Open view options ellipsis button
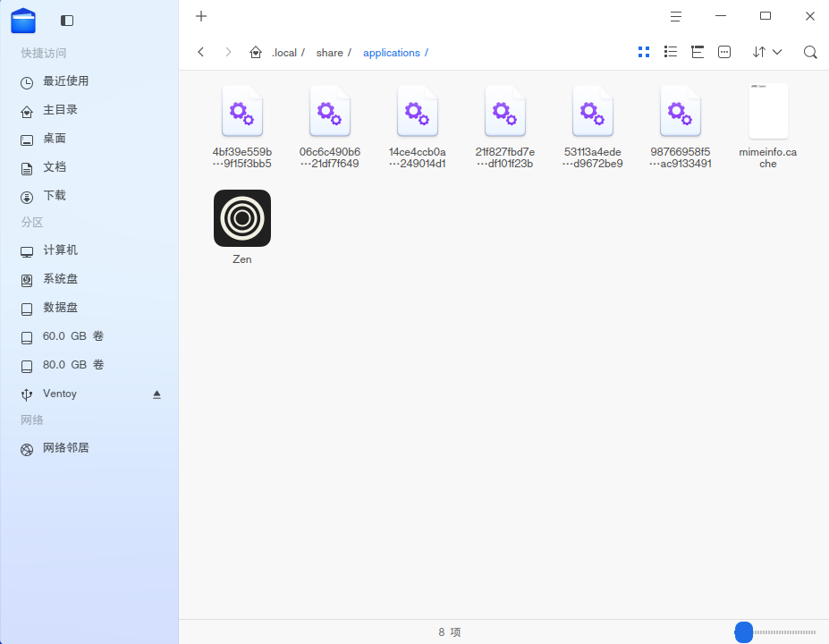Image resolution: width=829 pixels, height=644 pixels. [724, 52]
